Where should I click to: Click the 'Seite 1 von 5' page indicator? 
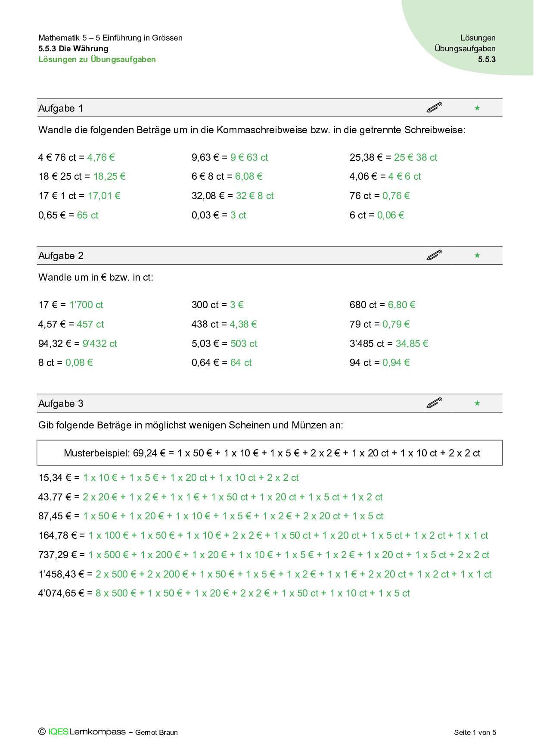click(475, 732)
